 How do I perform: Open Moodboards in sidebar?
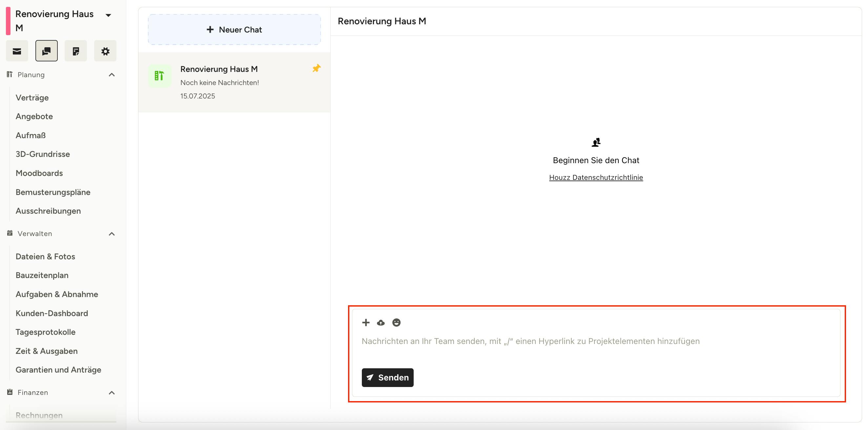click(x=39, y=173)
